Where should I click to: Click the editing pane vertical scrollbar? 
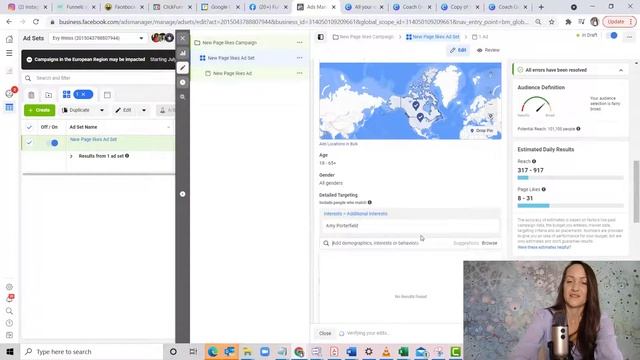[x=636, y=192]
